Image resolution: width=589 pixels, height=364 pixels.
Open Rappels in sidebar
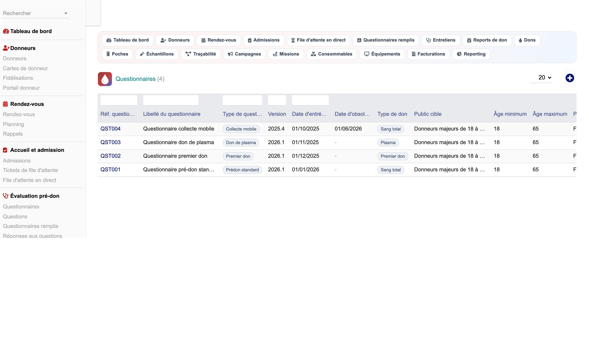coord(13,134)
